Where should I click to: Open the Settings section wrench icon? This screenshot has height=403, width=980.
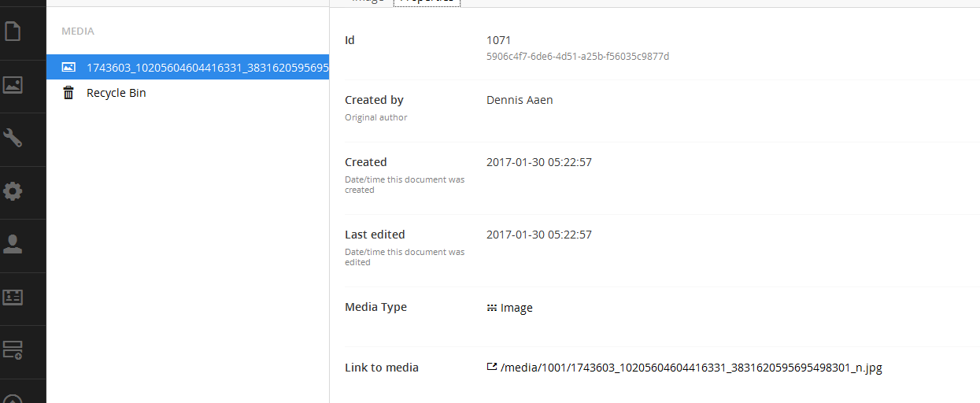pyautogui.click(x=13, y=139)
